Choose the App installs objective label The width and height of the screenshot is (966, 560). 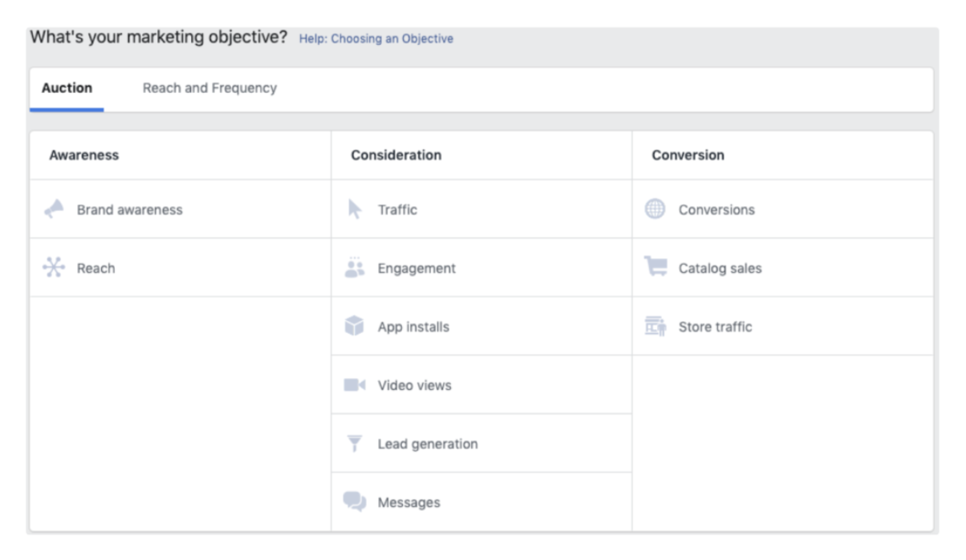tap(413, 327)
